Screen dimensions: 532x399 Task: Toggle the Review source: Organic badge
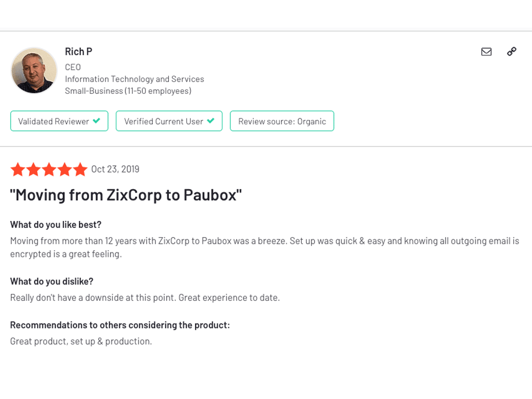click(282, 121)
